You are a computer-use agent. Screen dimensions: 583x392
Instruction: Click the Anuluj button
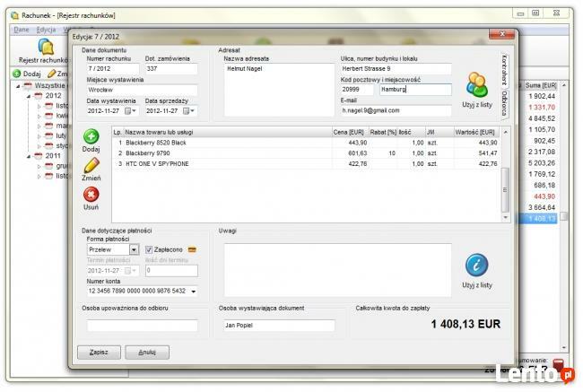146,352
